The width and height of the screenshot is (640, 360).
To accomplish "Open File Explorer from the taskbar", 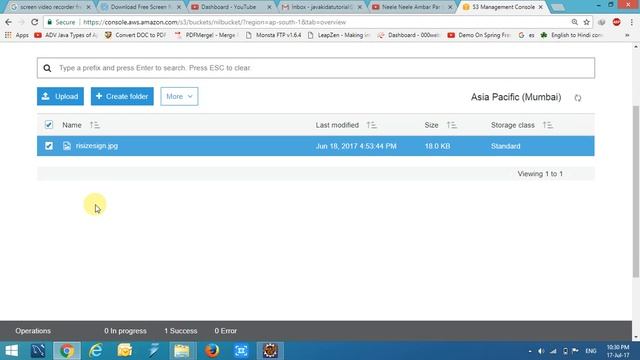I will tap(182, 351).
